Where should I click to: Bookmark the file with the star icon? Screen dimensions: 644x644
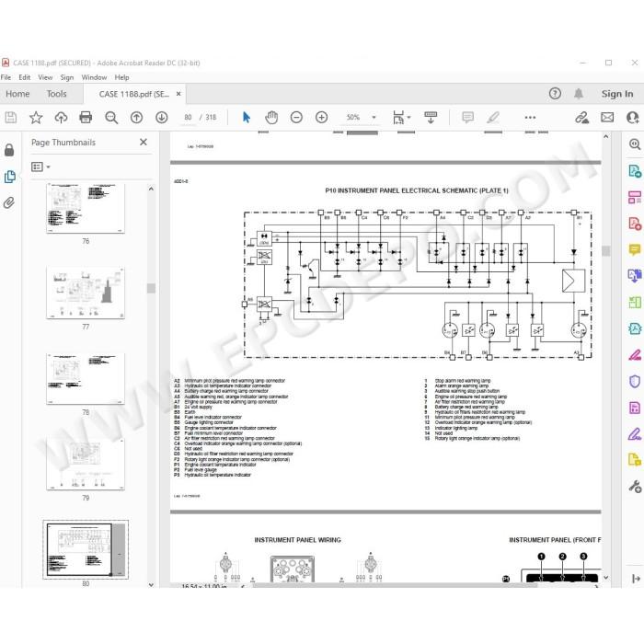(36, 118)
